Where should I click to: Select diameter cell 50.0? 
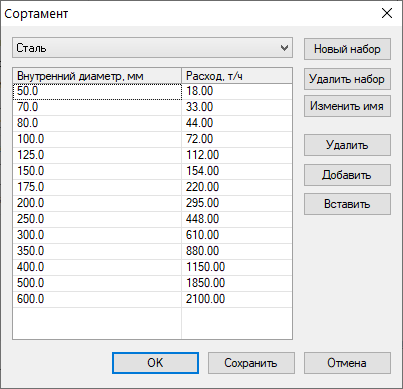[x=97, y=91]
